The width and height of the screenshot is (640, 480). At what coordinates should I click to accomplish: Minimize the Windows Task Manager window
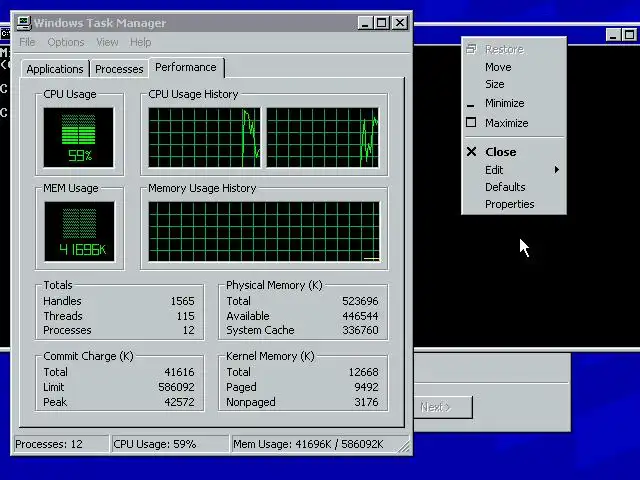pyautogui.click(x=365, y=23)
